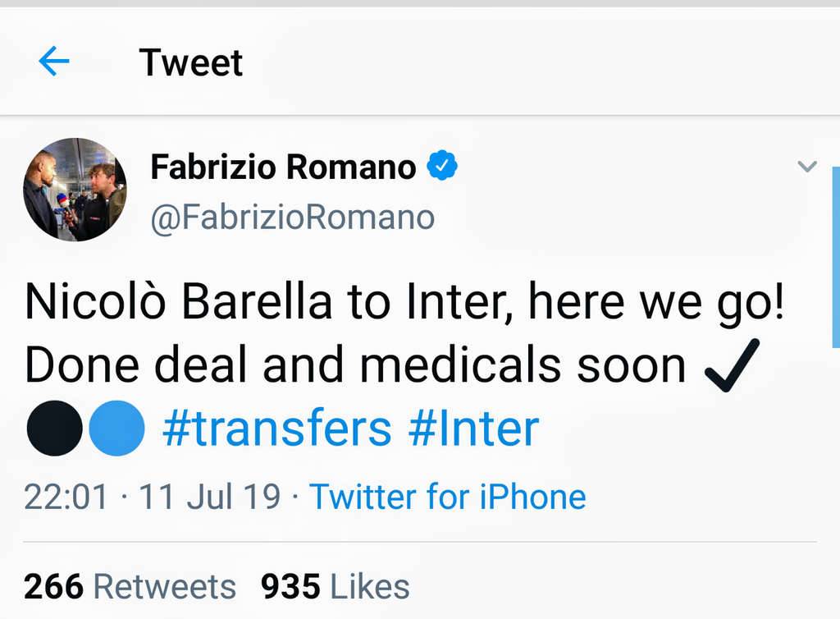Open the Fabrizio Romano display name
The width and height of the screenshot is (840, 619).
(283, 168)
